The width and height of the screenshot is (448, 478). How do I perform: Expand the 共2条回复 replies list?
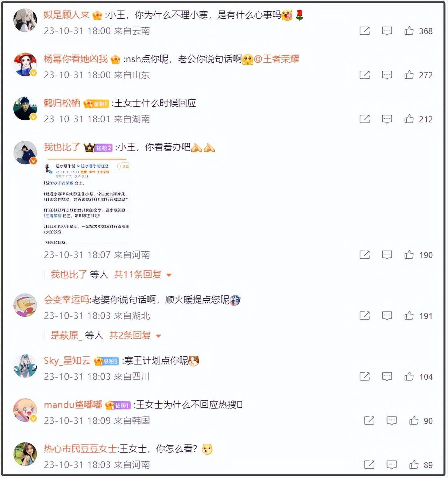(x=135, y=335)
